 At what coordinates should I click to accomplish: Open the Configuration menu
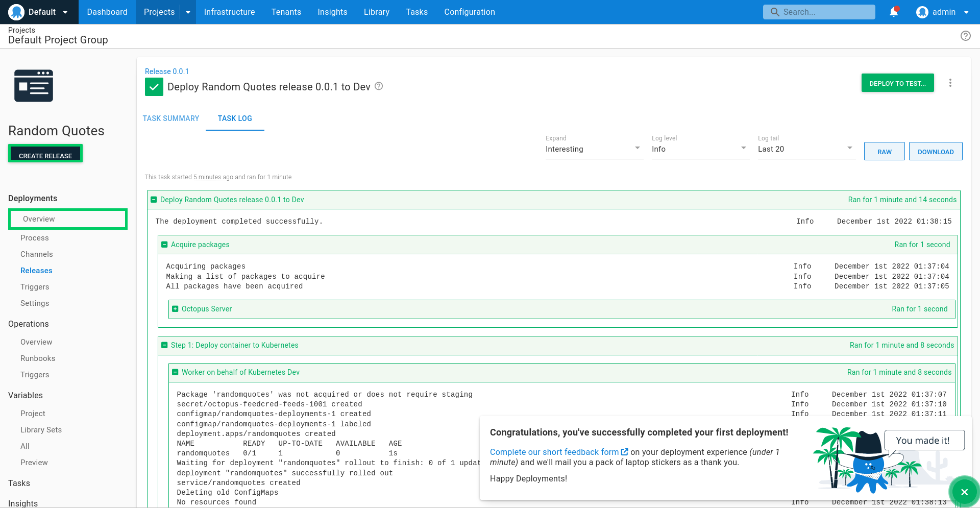click(x=470, y=12)
